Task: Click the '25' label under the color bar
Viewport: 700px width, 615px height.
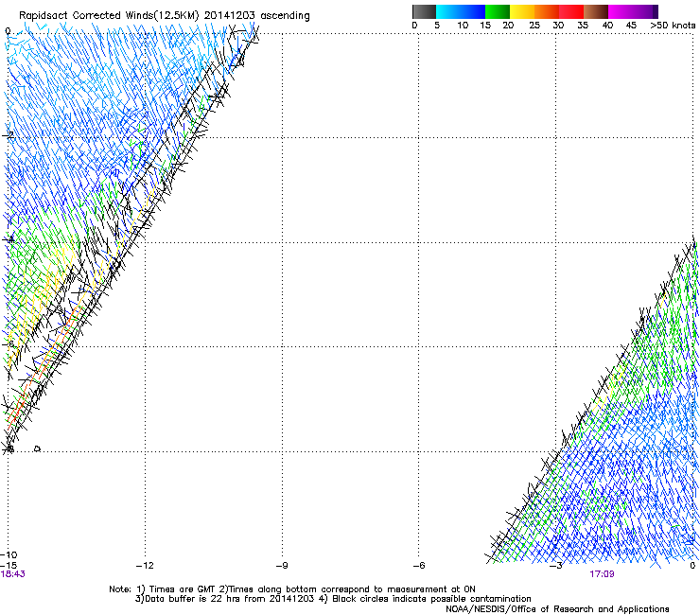Action: click(x=534, y=26)
